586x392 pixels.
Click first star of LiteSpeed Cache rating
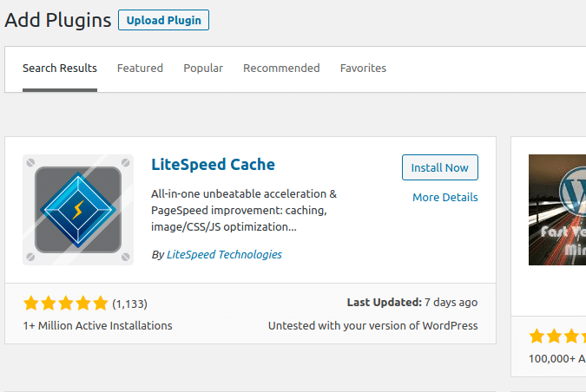(x=31, y=304)
